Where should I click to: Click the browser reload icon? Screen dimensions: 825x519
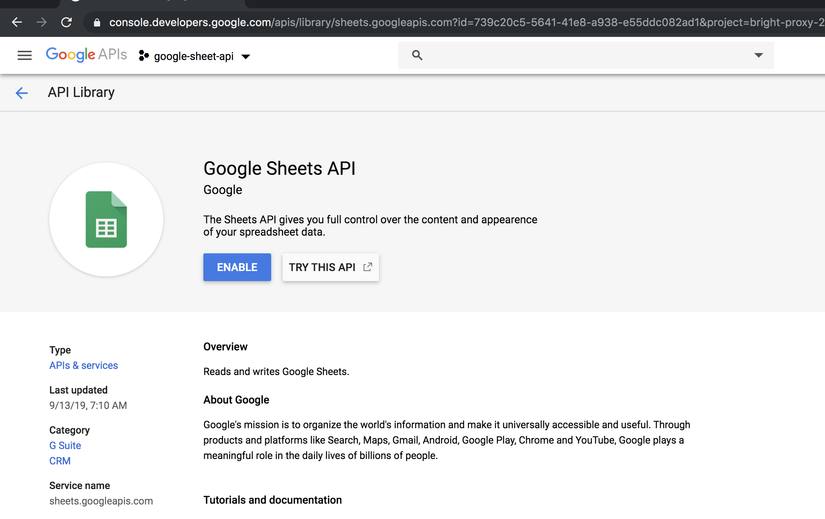pos(66,22)
